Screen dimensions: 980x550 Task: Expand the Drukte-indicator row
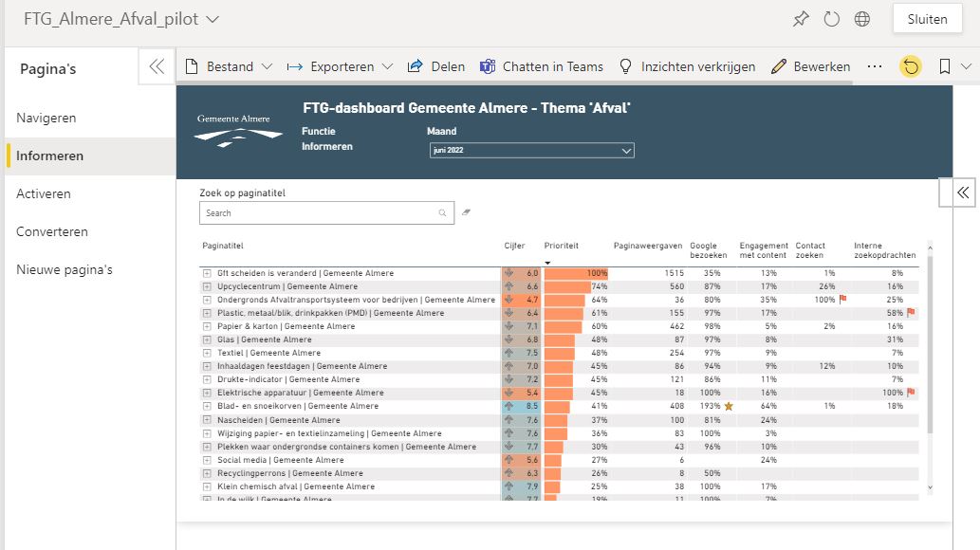(x=207, y=379)
